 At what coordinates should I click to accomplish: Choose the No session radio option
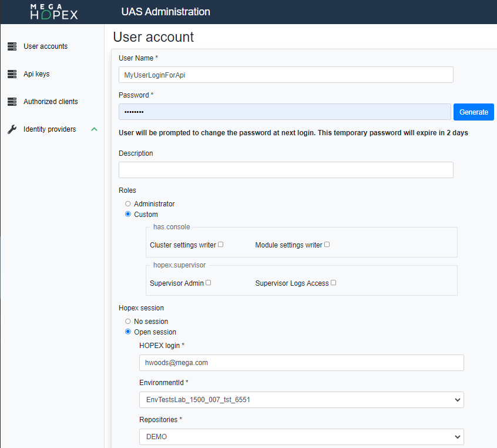pos(128,322)
